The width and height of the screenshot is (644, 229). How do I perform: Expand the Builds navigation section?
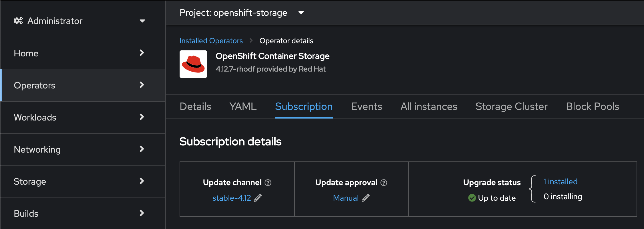tap(83, 214)
